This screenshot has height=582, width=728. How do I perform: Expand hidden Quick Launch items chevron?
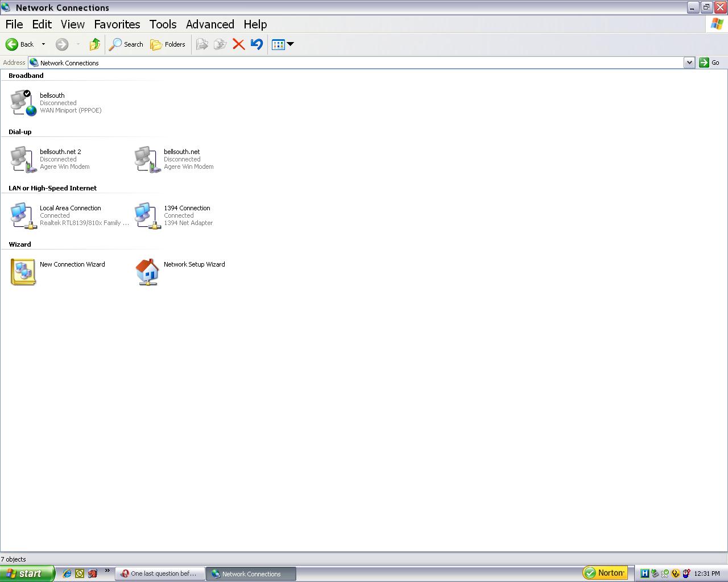[107, 571]
